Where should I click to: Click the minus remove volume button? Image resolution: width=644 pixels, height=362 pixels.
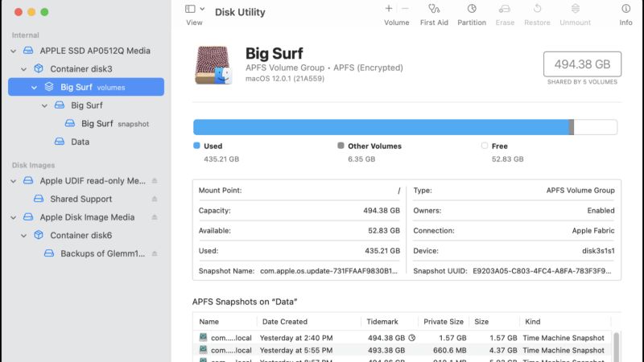(x=405, y=8)
